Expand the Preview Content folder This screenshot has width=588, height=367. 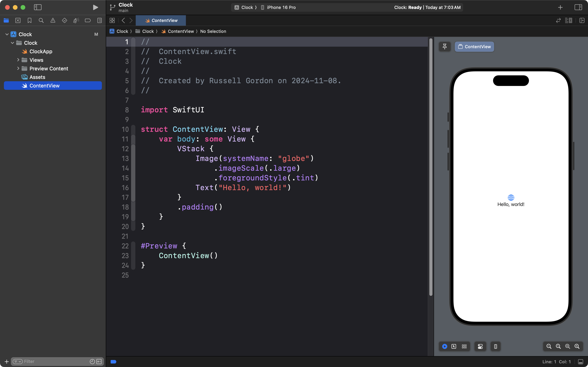click(18, 68)
